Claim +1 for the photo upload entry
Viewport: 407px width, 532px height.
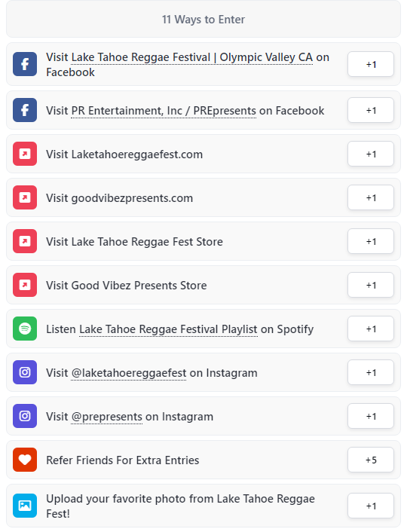pyautogui.click(x=371, y=506)
